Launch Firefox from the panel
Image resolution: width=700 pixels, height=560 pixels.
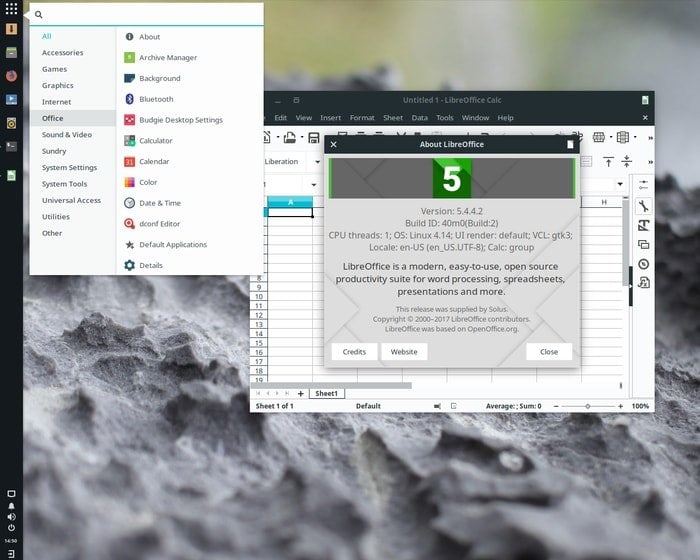[x=11, y=75]
